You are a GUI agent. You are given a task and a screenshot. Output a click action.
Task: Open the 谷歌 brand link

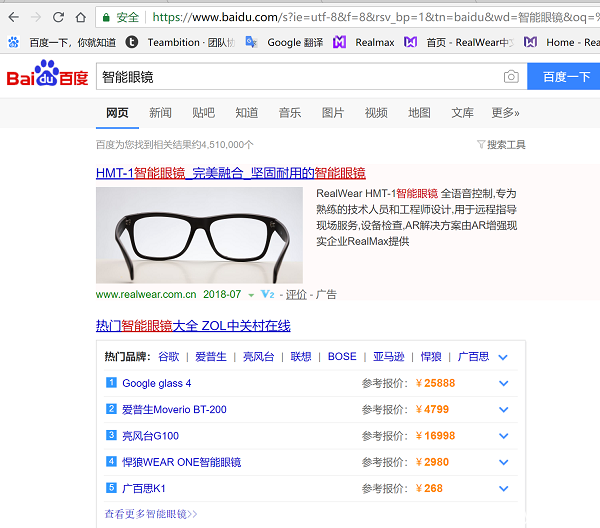169,357
